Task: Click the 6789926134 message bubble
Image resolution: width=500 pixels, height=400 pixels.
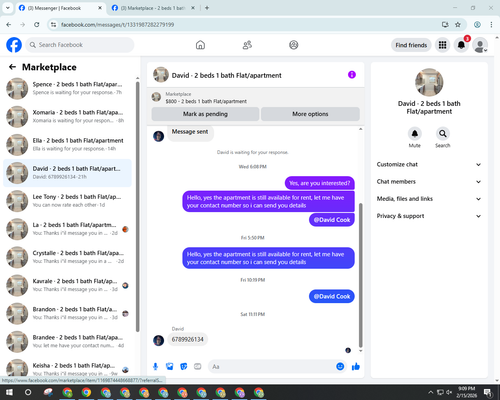Action: click(187, 339)
